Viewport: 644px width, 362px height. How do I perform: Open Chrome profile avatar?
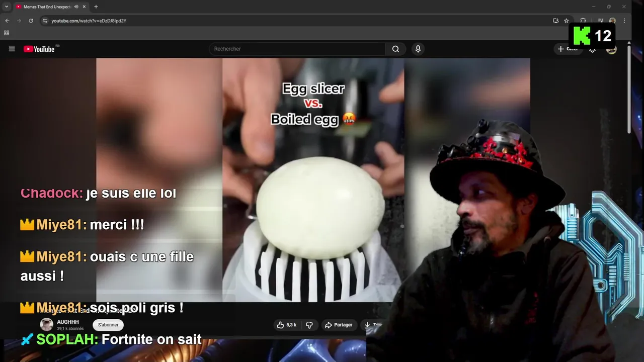612,21
